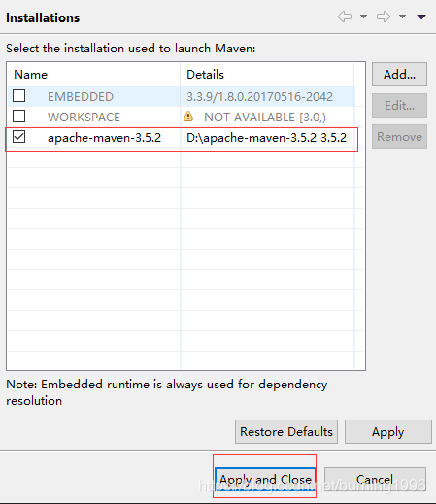436x504 pixels.
Task: Sort by the Name column header
Action: tap(94, 75)
